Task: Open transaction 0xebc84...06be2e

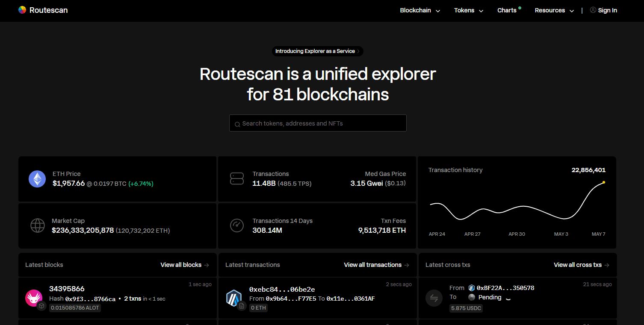Action: [282, 290]
